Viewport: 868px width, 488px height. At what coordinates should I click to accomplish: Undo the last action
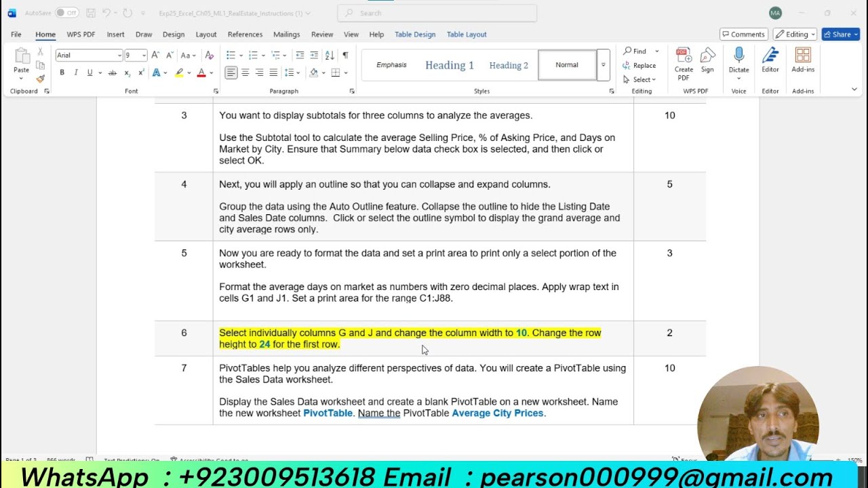[x=106, y=13]
